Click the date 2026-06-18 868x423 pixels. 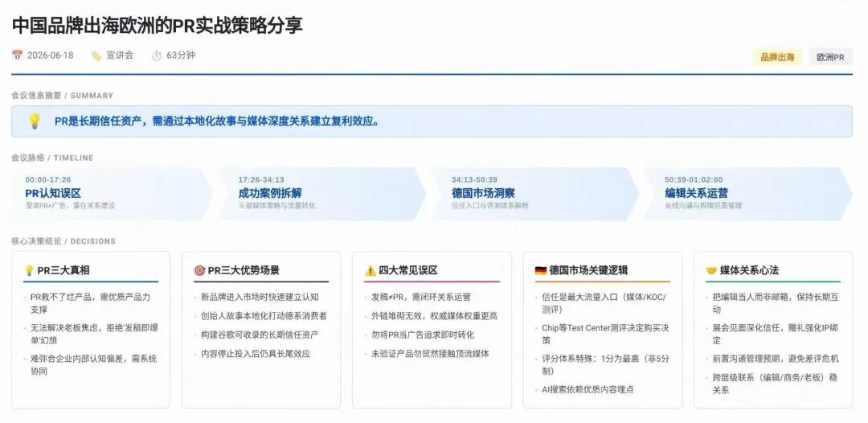coord(51,55)
